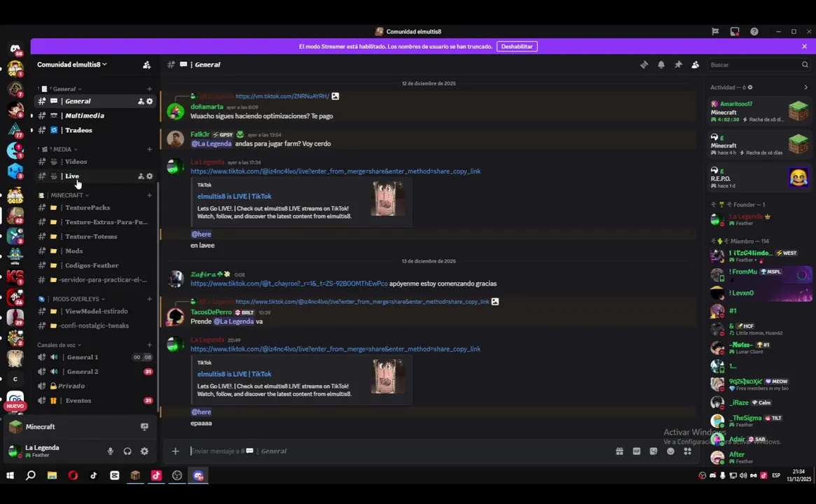Viewport: 816px width, 504px height.
Task: Open the help question mark icon
Action: pyautogui.click(x=754, y=31)
